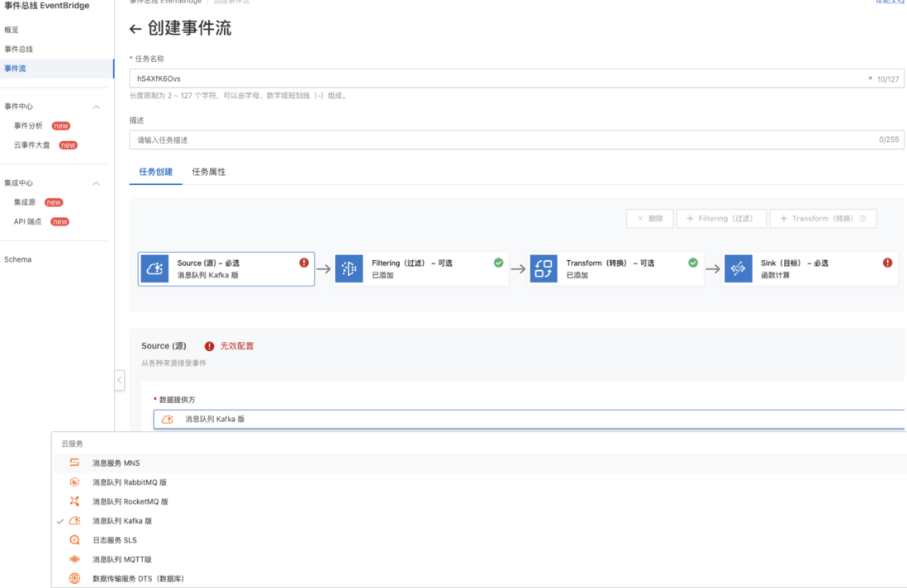The image size is (907, 588).
Task: Click the 云服务 group heading
Action: (x=73, y=444)
